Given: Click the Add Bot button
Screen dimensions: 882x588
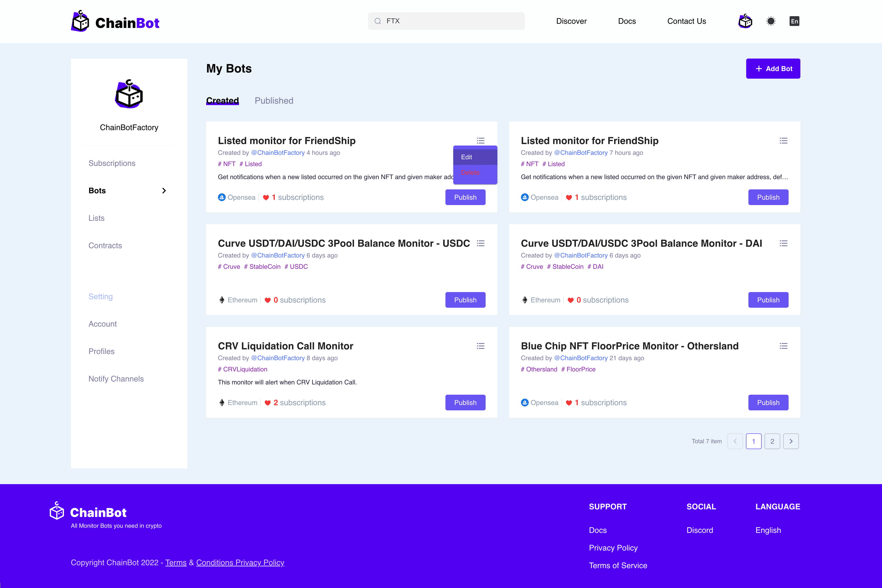Looking at the screenshot, I should point(773,69).
